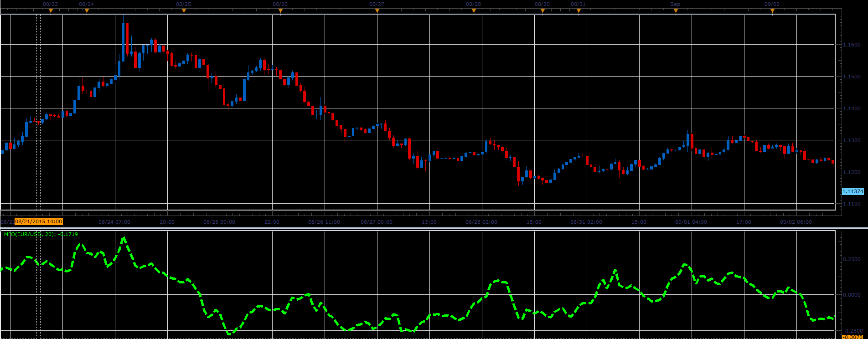Click the 1.1600 price axis label
Image resolution: width=868 pixels, height=339 pixels.
coord(852,45)
